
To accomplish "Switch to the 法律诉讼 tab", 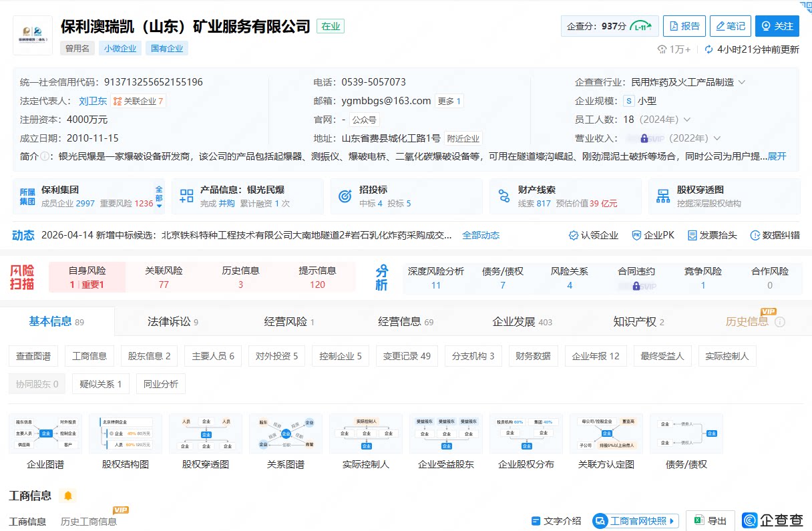I will click(x=173, y=322).
